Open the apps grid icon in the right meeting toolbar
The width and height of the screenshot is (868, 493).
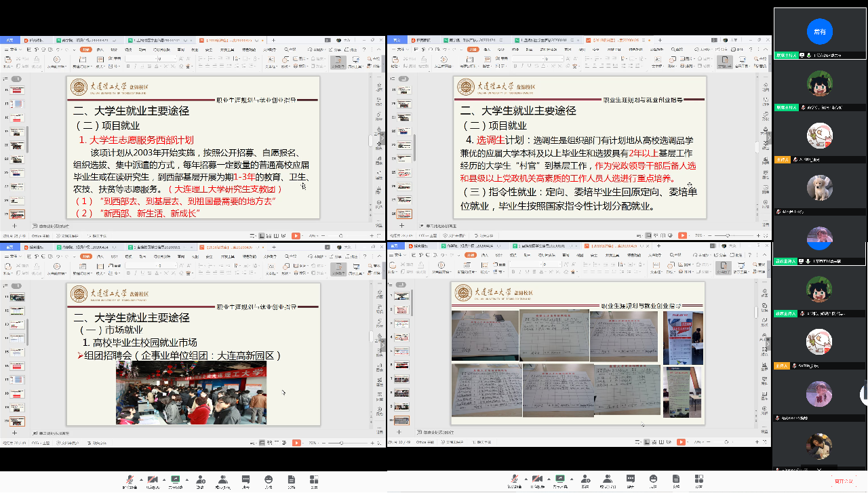click(x=698, y=479)
